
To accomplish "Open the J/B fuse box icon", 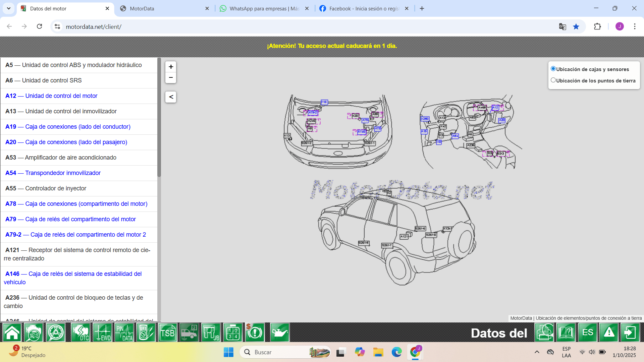I will click(211, 333).
